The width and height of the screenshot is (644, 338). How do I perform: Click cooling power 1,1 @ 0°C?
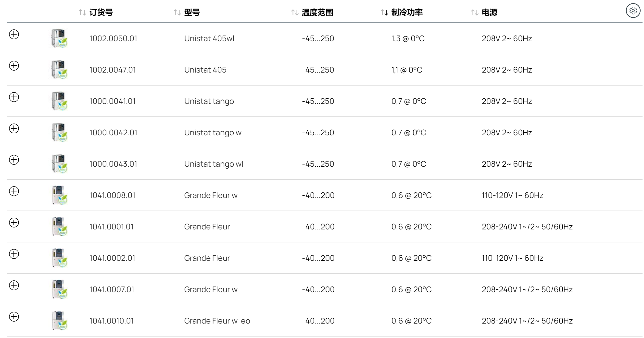407,70
